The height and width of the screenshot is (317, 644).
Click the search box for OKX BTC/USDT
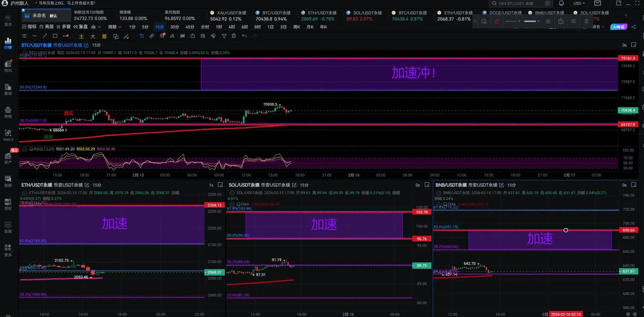click(x=522, y=3)
